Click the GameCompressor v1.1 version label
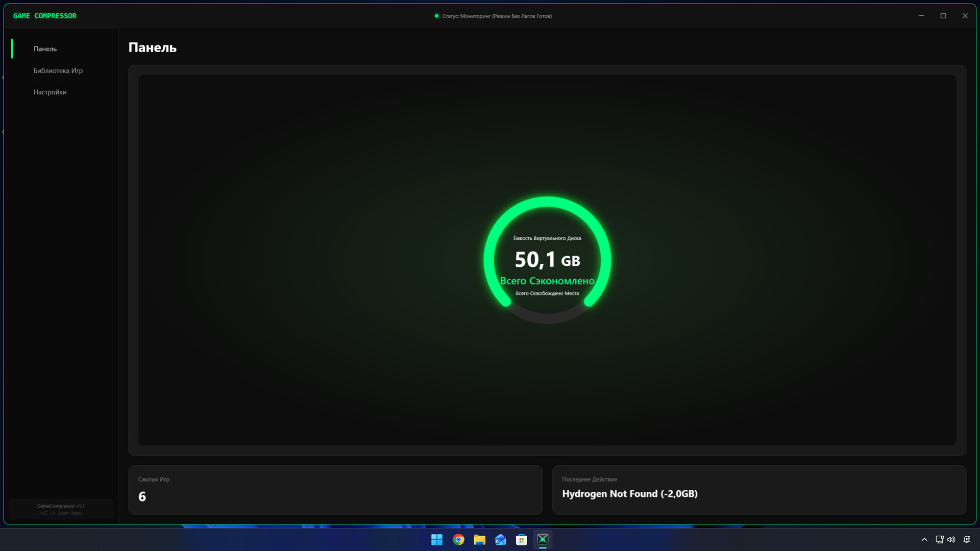The width and height of the screenshot is (980, 551). (61, 506)
